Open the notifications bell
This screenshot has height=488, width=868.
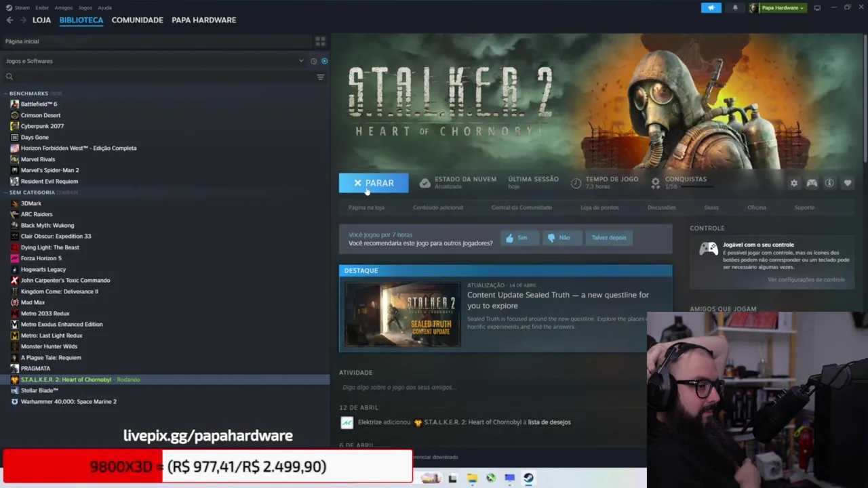[735, 8]
